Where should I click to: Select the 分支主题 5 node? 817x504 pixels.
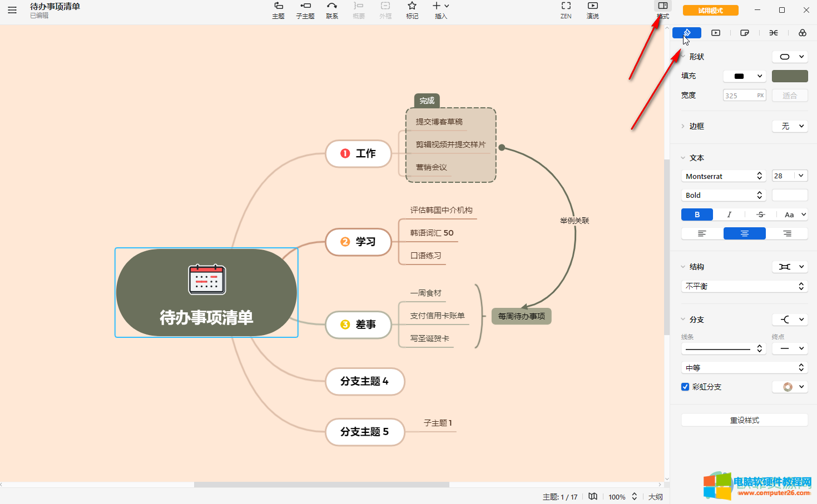coord(365,432)
